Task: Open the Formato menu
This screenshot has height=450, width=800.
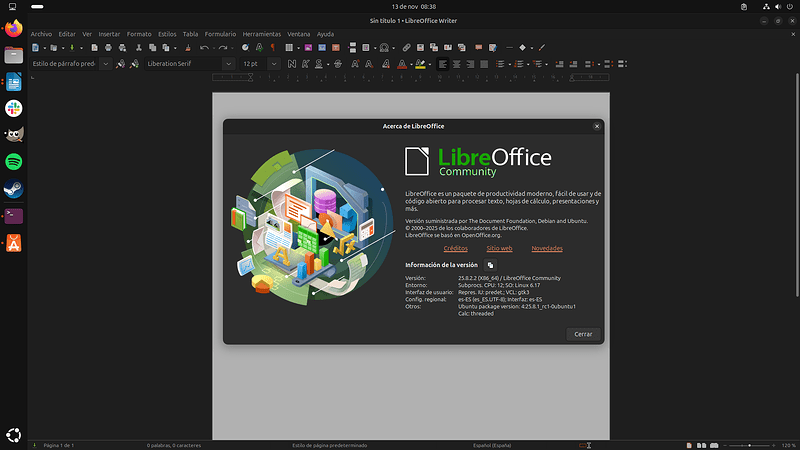Action: [x=139, y=33]
